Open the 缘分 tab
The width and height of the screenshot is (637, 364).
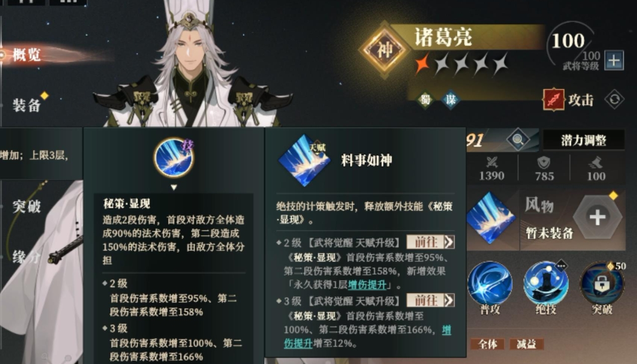tap(26, 257)
